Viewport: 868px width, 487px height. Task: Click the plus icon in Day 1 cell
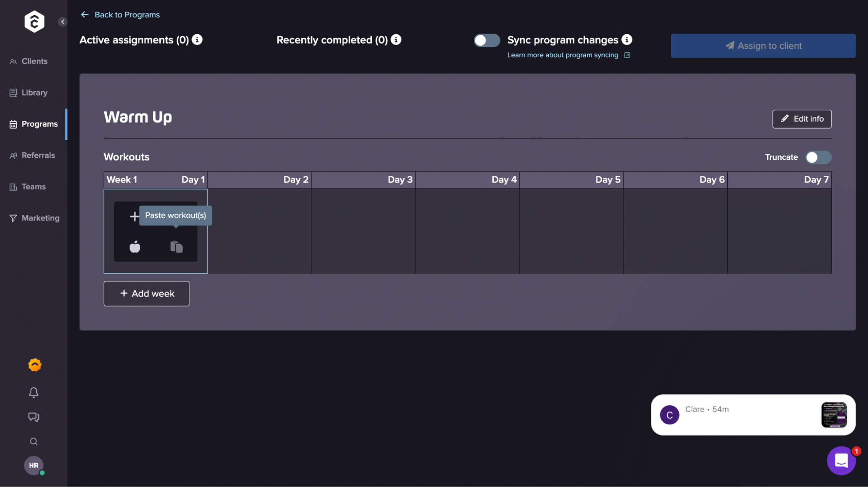tap(134, 216)
